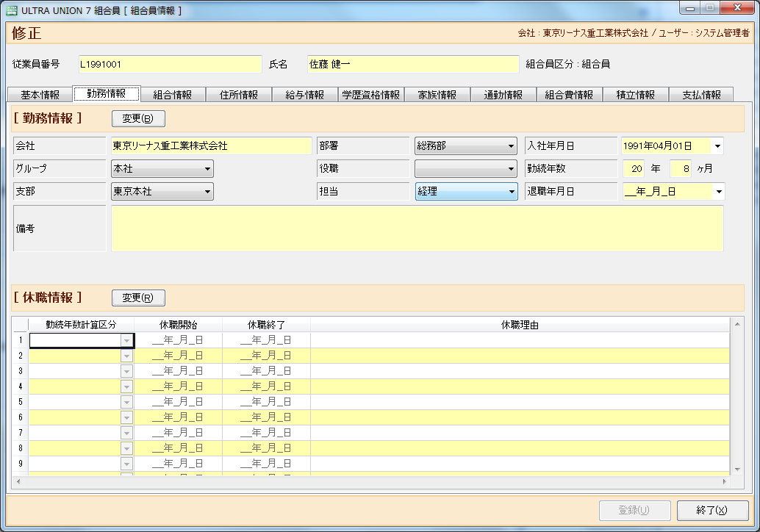Select the 支払情報 tab

(x=701, y=95)
